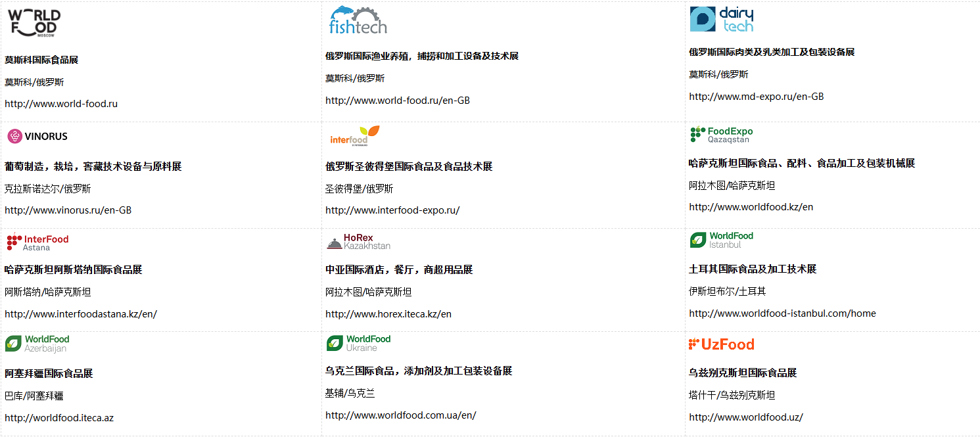Open the http://www.horex.iteca.kz/en link

click(388, 314)
